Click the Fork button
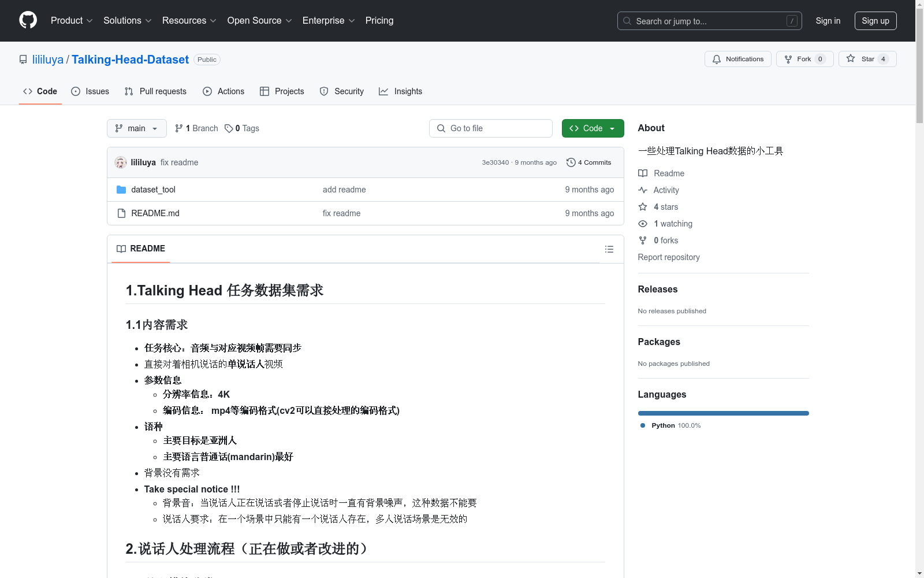Screen dimensions: 924x578 coord(804,59)
